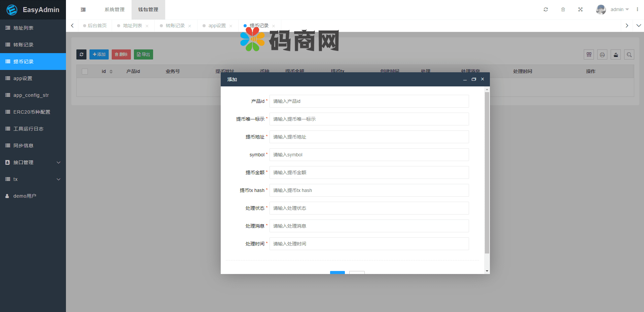Switch to the 系统管理 top menu
644x312 pixels.
(x=114, y=10)
